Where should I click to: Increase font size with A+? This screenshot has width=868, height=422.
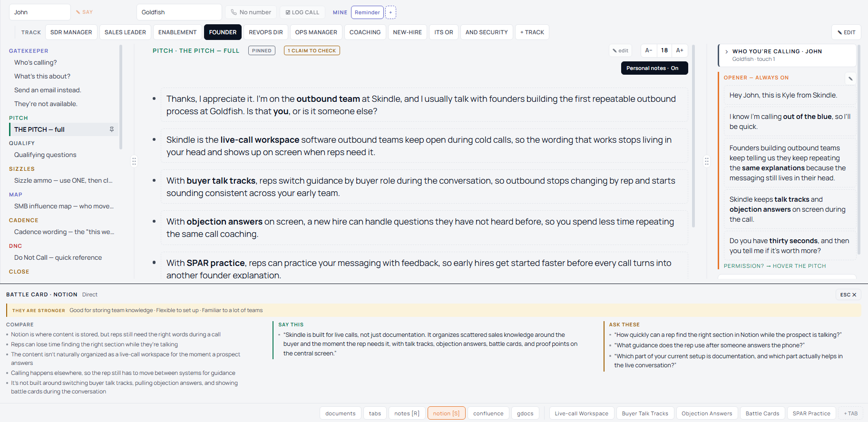click(680, 50)
